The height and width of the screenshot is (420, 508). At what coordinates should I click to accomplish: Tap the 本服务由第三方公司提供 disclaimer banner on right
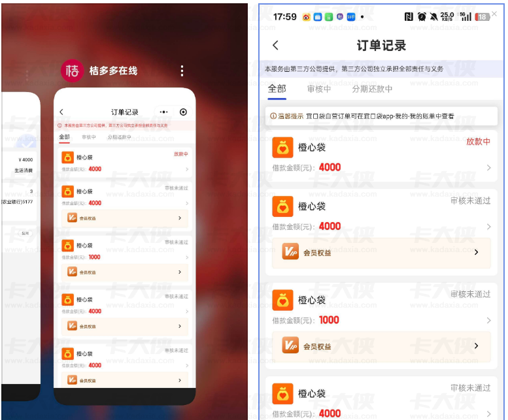coord(382,69)
